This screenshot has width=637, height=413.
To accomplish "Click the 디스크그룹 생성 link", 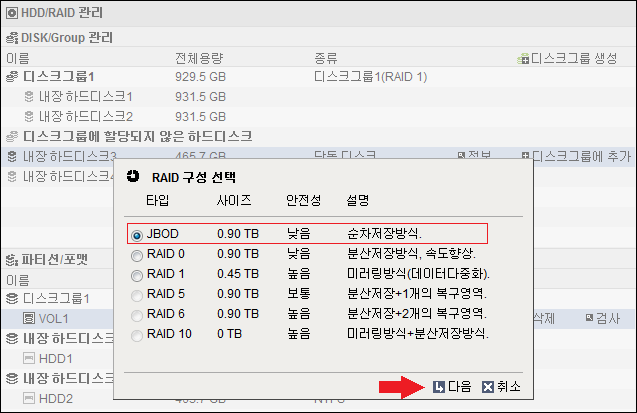I will [567, 58].
